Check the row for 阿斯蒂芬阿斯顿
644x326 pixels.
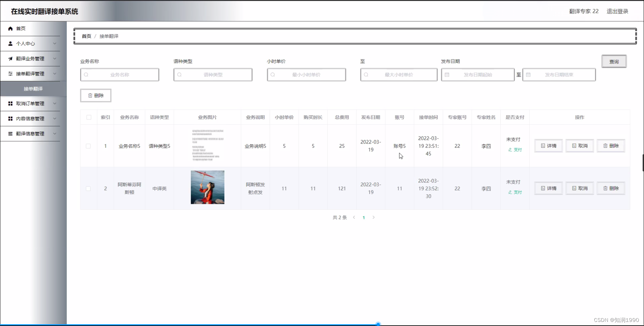tap(88, 188)
